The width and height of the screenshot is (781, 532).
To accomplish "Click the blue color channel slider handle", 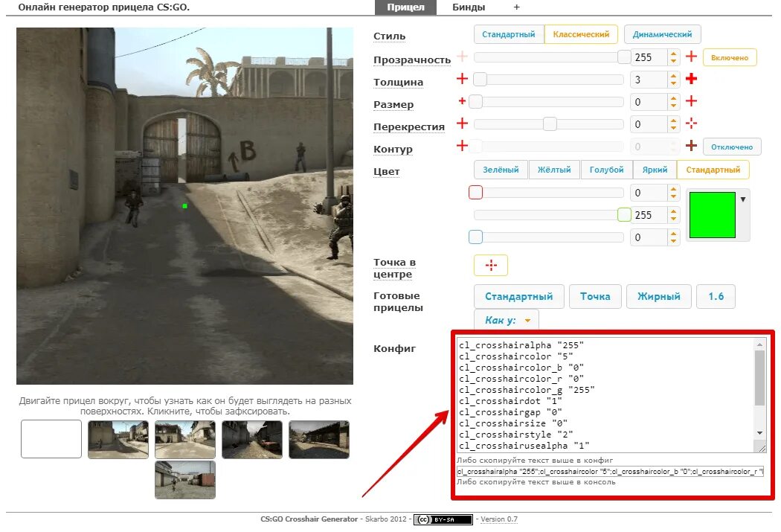I will coord(476,237).
